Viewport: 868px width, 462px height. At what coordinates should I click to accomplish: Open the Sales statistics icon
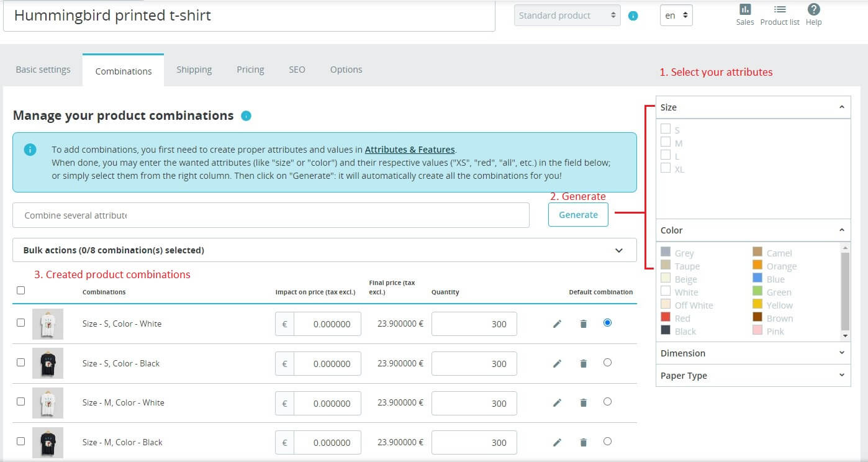pos(744,10)
